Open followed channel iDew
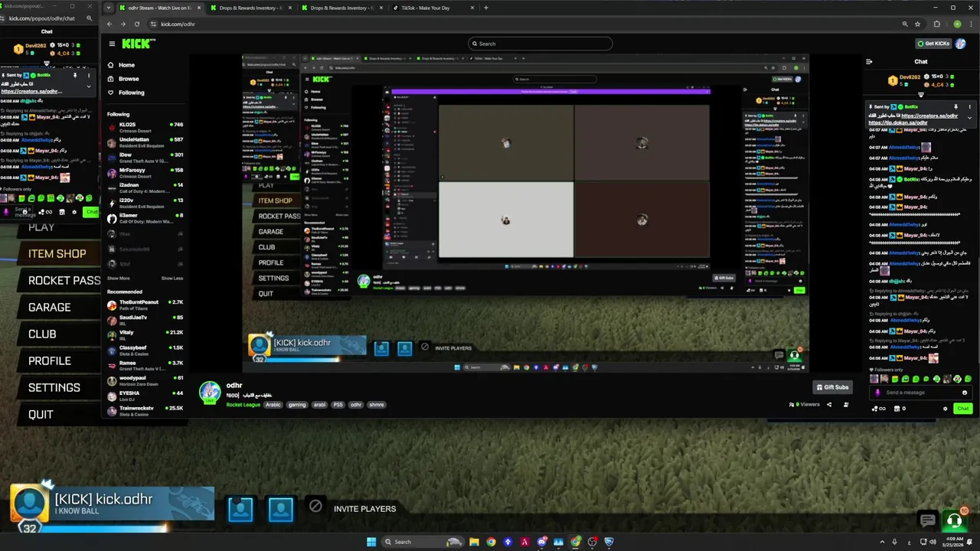This screenshot has height=551, width=980. coord(145,158)
